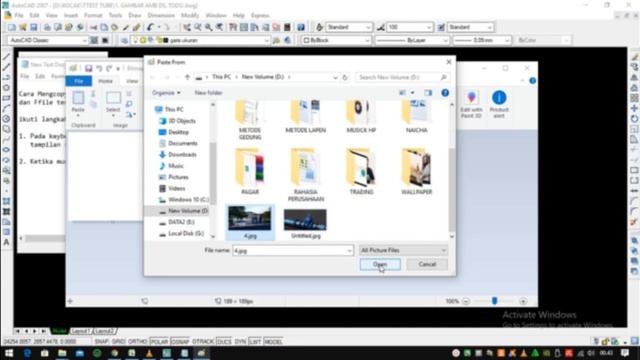Open the TRADING folder
This screenshot has height=360, width=640.
tap(361, 172)
